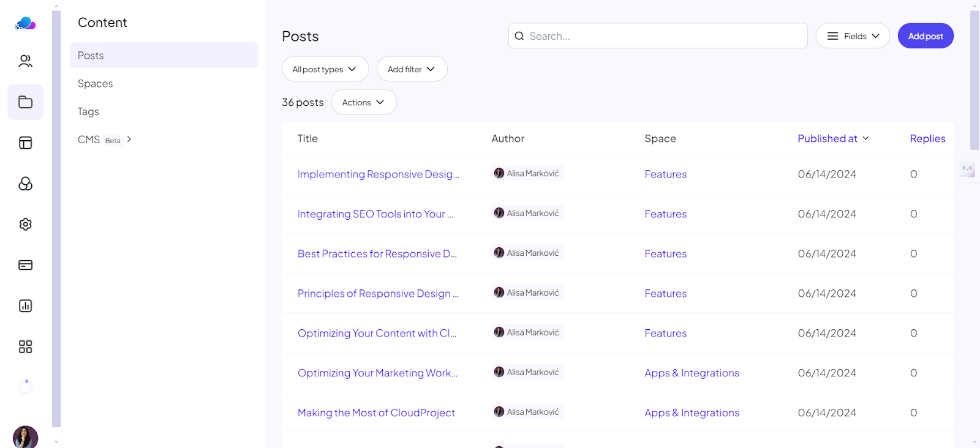Click the left sidebar vertical scrollbar
The image size is (980, 448).
coord(56,218)
